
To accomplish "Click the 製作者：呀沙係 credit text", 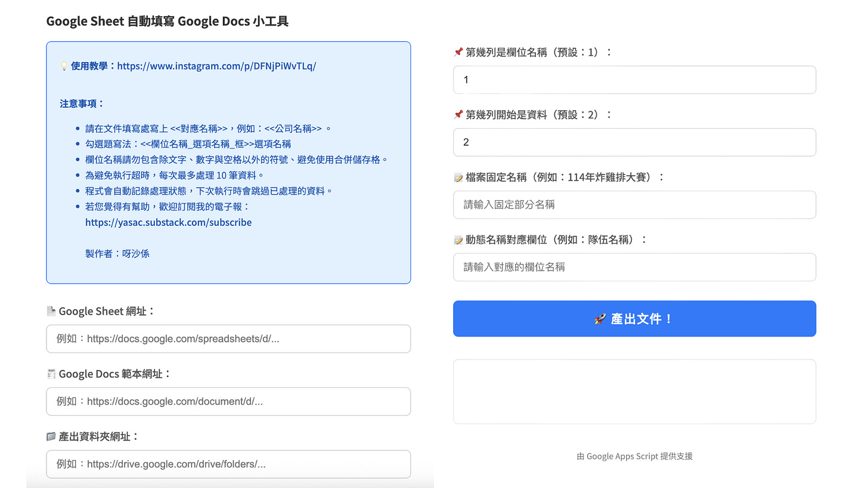I will (x=117, y=253).
